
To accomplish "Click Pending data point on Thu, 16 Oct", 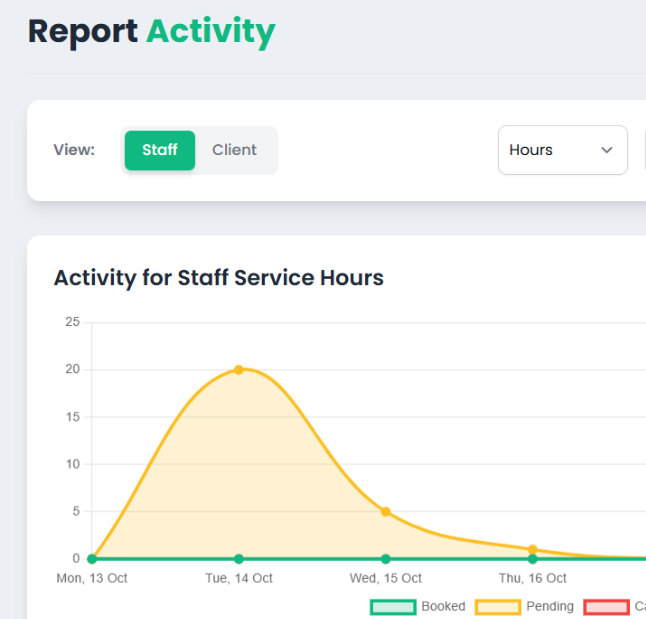I will (533, 549).
